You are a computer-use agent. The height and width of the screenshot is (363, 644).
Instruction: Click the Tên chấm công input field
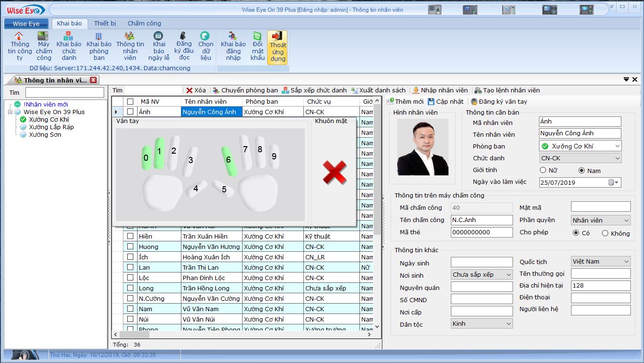pyautogui.click(x=481, y=220)
